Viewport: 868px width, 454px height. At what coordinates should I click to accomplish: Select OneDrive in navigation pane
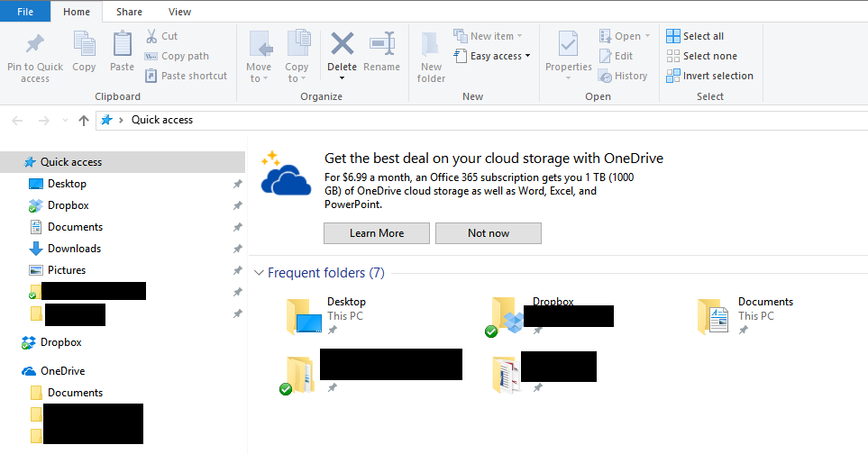point(62,371)
